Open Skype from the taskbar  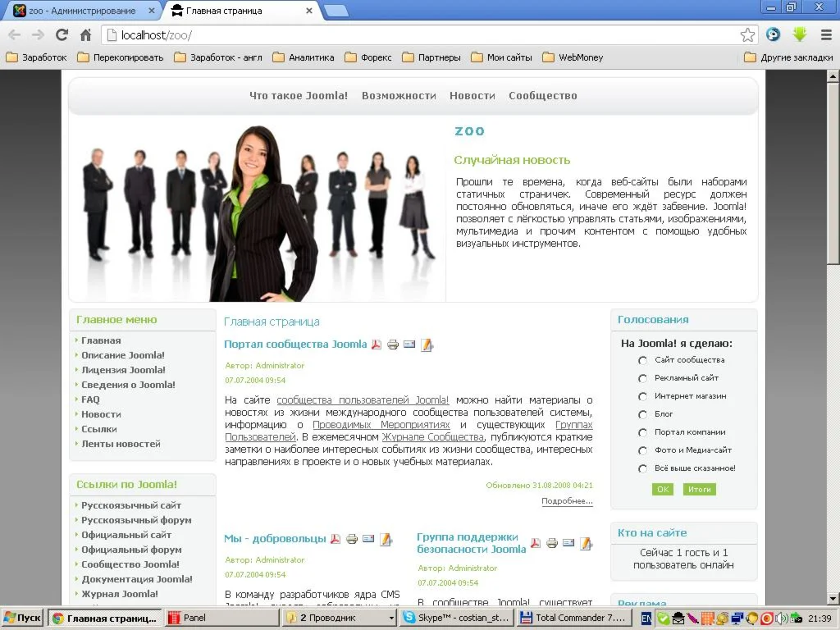(457, 617)
